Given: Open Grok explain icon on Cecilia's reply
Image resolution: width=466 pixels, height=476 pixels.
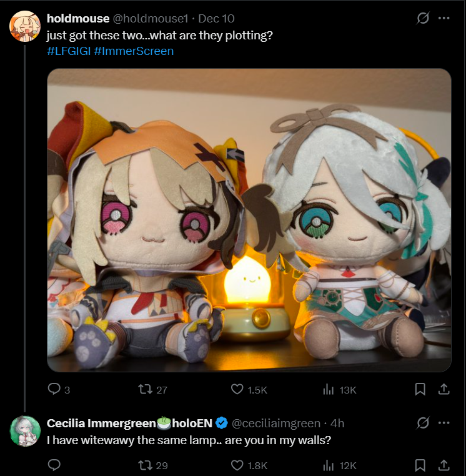Looking at the screenshot, I should pyautogui.click(x=422, y=422).
